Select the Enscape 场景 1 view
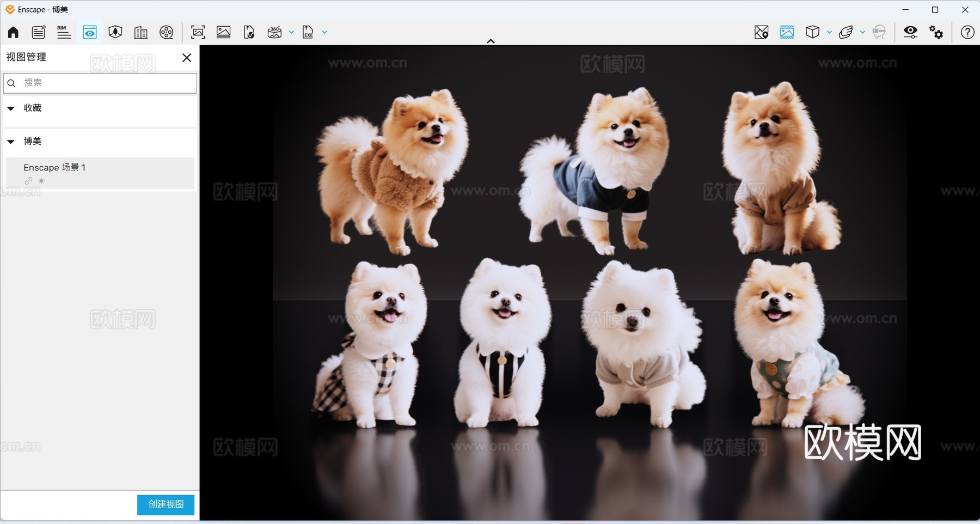 point(100,173)
